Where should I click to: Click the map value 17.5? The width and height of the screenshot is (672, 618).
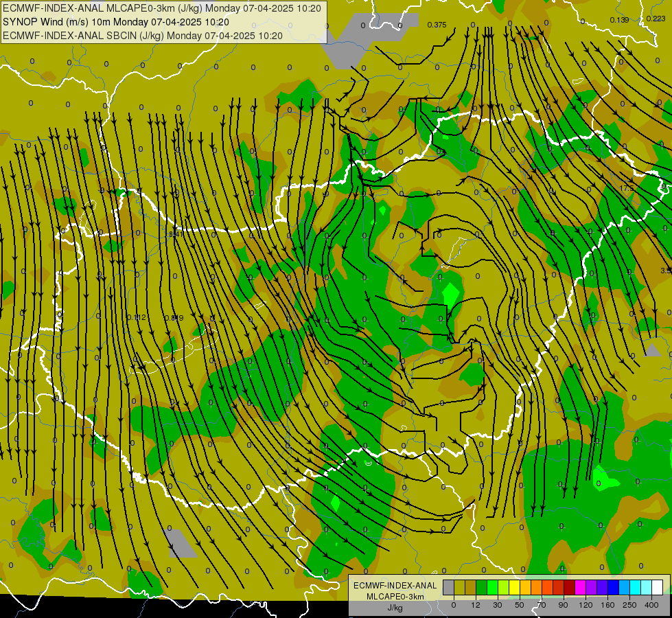626,188
